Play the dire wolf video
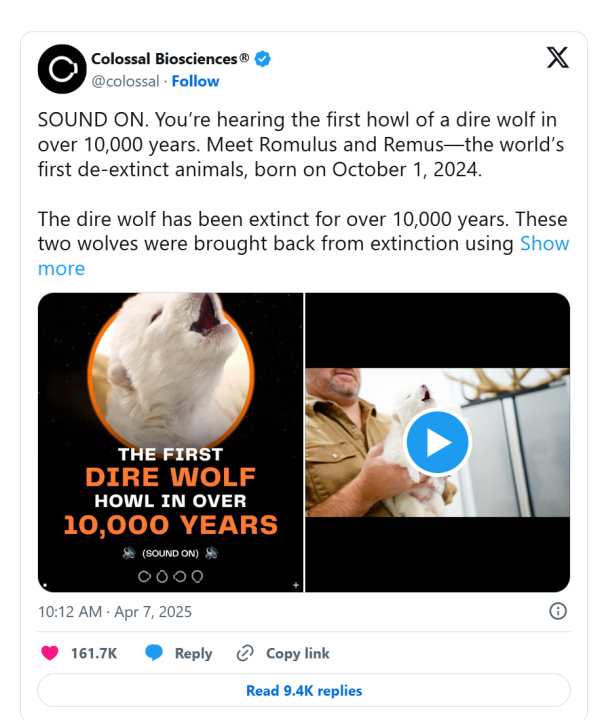Screen dimensions: 604x720 [x=437, y=442]
